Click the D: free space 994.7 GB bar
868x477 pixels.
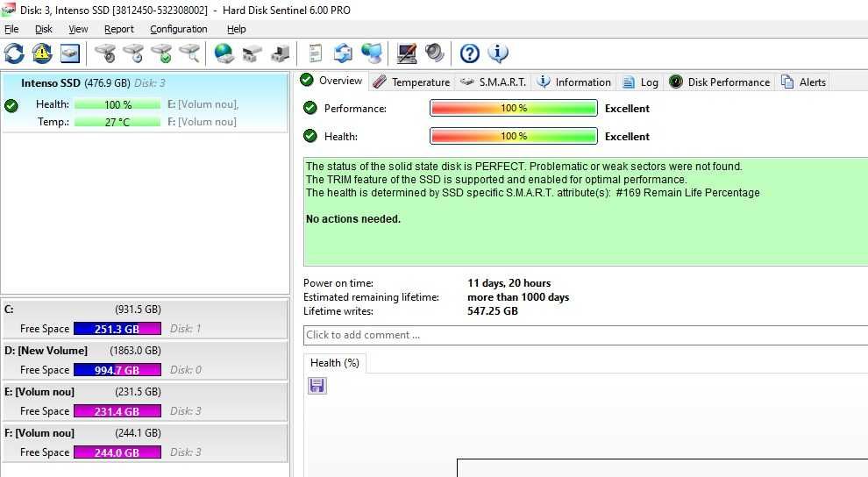click(x=117, y=370)
